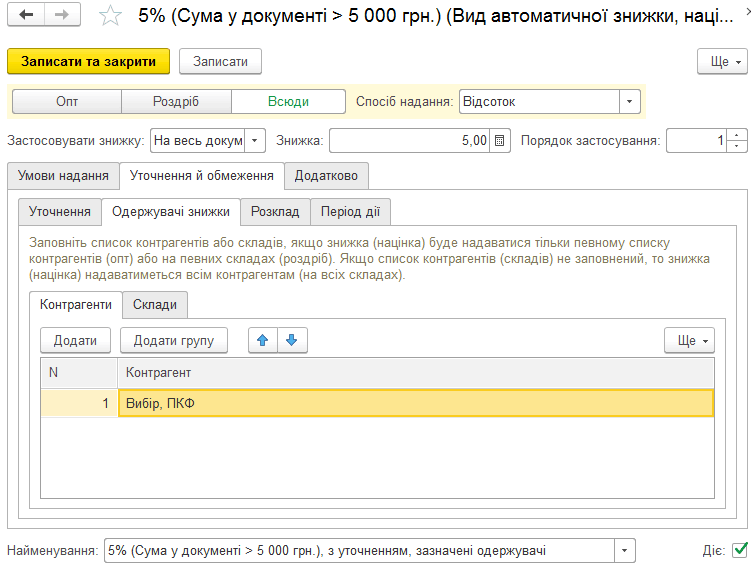Select the Вибір, ПКФ contractor row
Screen dimensions: 751x568
pyautogui.click(x=377, y=403)
